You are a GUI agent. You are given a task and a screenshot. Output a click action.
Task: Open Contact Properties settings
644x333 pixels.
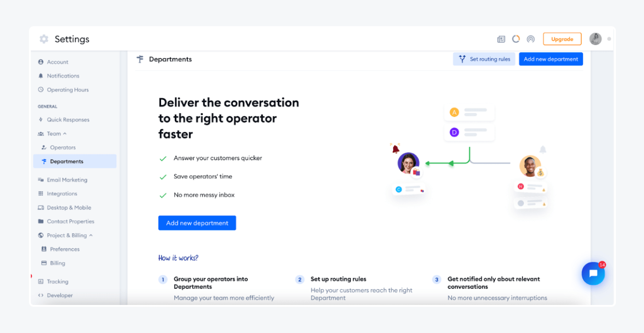tap(70, 221)
